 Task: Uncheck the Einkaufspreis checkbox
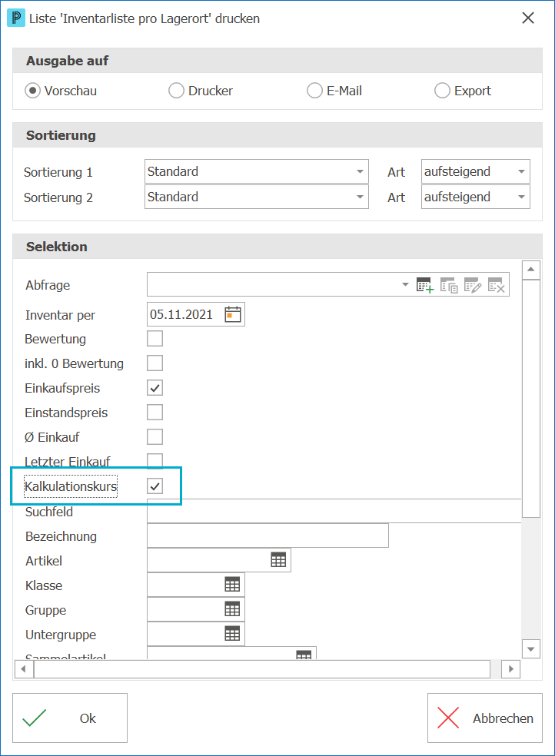[155, 388]
